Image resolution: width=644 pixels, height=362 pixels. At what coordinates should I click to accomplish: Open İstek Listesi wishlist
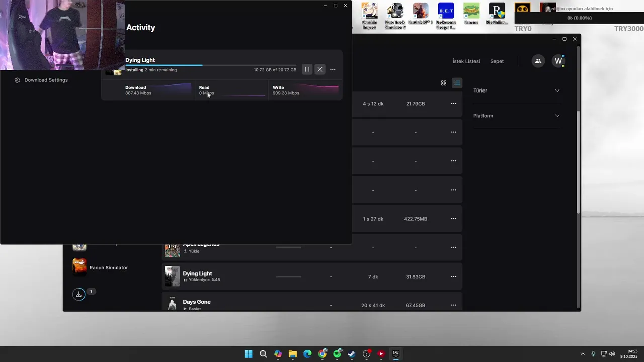(x=466, y=61)
